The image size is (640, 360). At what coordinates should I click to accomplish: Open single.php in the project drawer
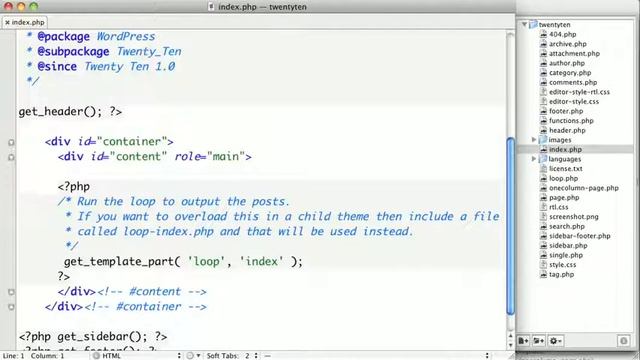[566, 255]
